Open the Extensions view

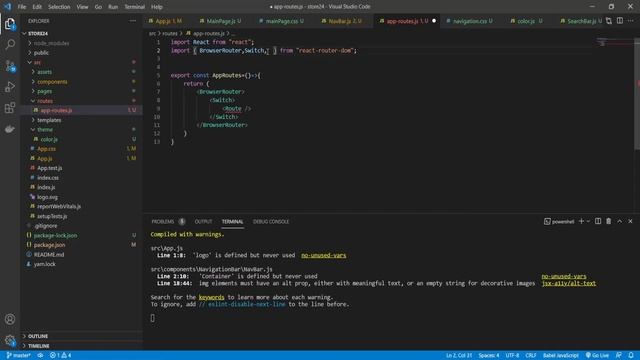click(10, 108)
